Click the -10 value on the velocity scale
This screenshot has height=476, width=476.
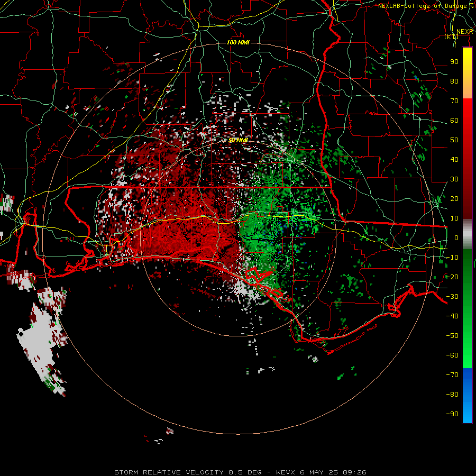[452, 258]
